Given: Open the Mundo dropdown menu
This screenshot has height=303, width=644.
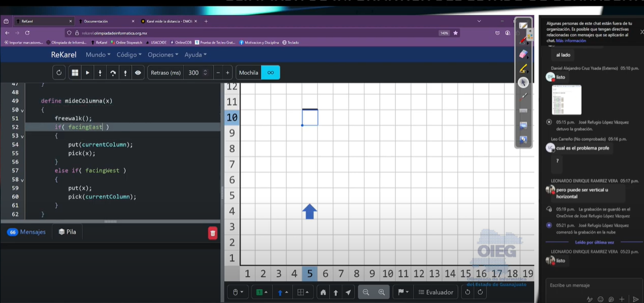Looking at the screenshot, I should tap(97, 55).
